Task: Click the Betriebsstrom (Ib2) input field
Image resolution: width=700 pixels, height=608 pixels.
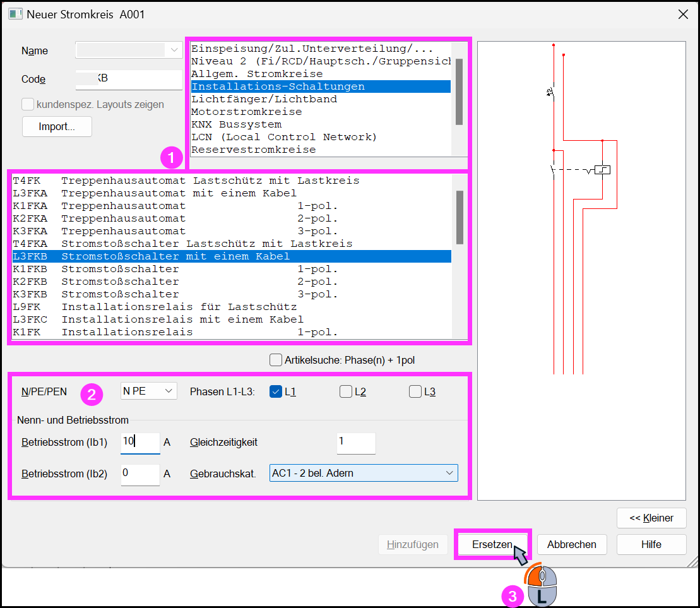Action: pos(140,474)
